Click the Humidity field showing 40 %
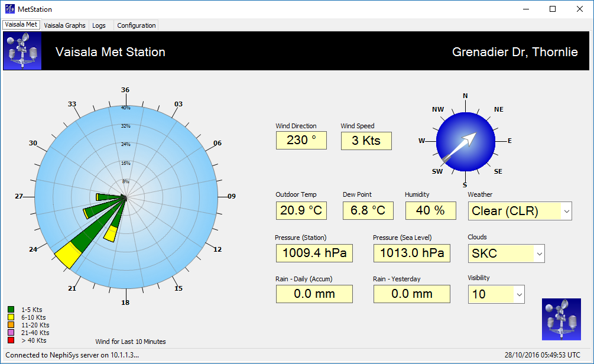 click(431, 210)
